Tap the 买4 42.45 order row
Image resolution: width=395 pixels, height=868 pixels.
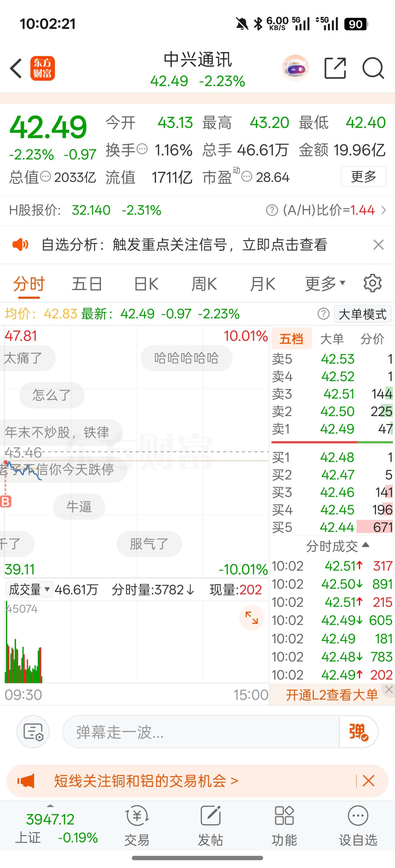[x=332, y=510]
